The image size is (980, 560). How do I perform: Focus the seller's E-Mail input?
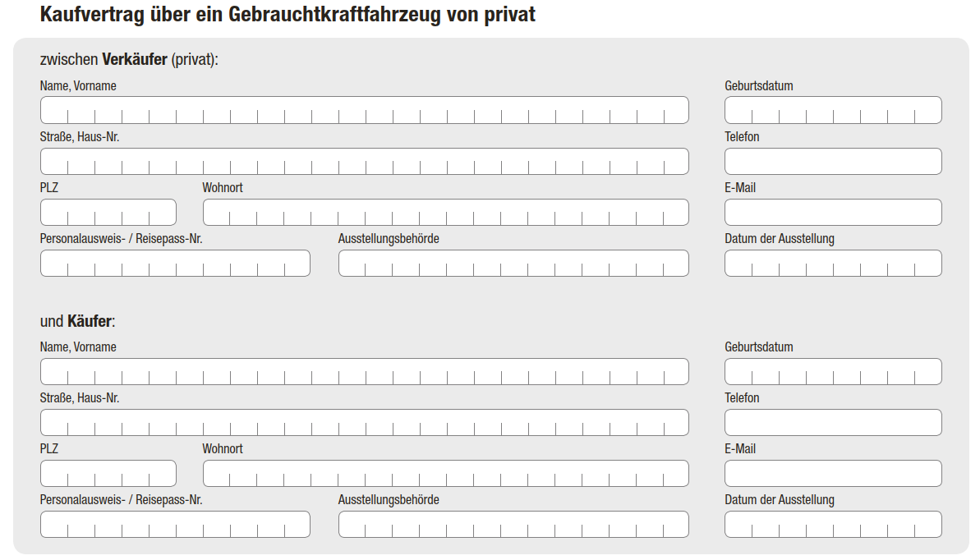tap(833, 213)
